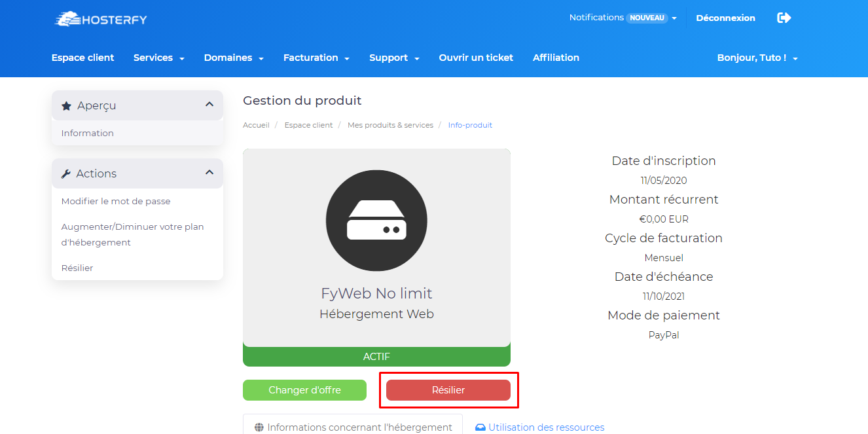Switch to Informations concernant l'hébergement tab
The width and height of the screenshot is (868, 434).
[x=353, y=424]
